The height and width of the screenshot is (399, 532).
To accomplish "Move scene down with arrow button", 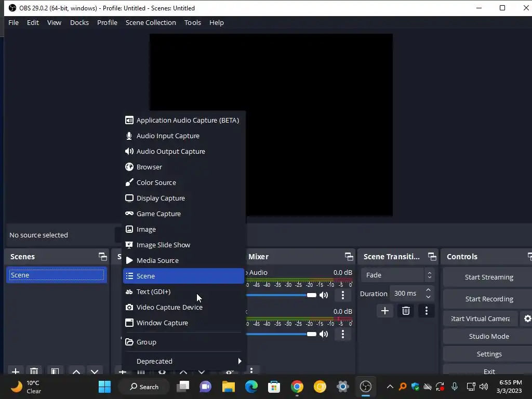I will tap(95, 371).
